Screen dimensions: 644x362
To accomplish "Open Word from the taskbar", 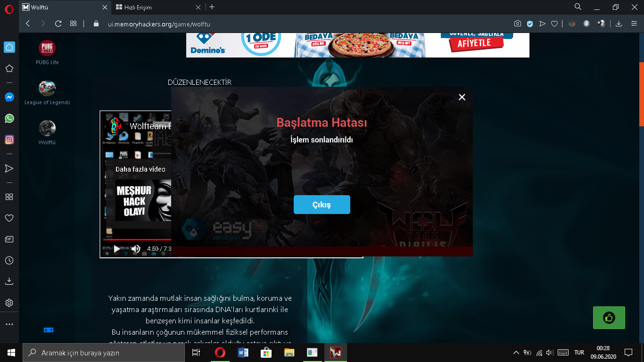I will pos(243,353).
